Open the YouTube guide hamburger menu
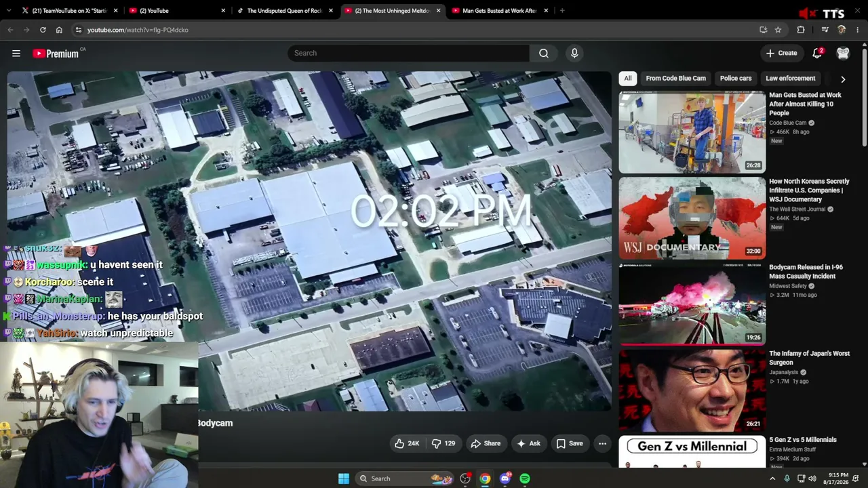This screenshot has width=868, height=488. tap(16, 53)
